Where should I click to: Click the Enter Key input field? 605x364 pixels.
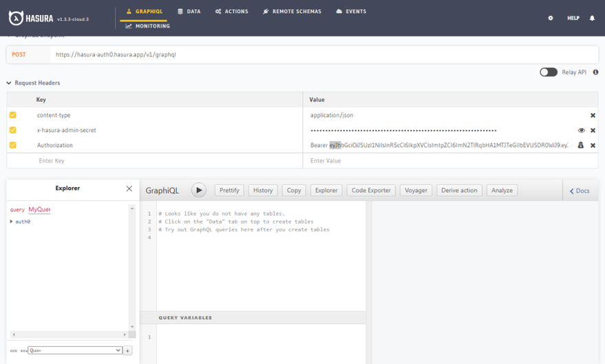(x=154, y=161)
